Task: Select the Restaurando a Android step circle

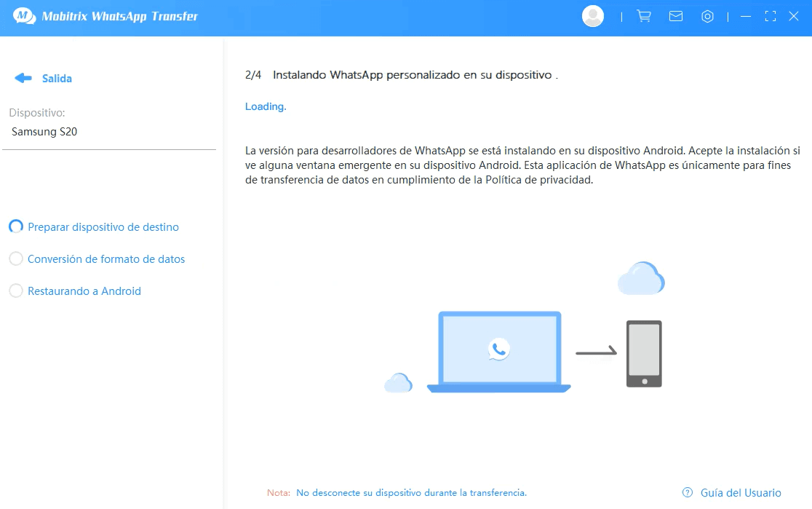Action: coord(16,291)
